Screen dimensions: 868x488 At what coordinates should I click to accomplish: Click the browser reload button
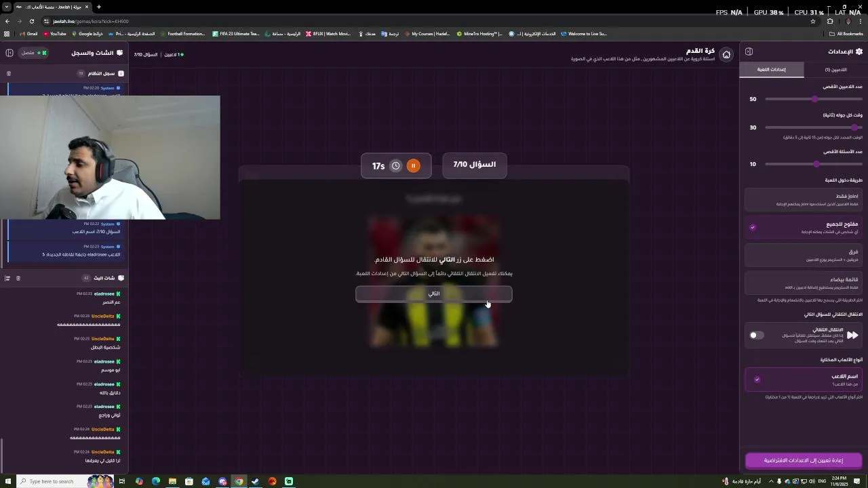(x=31, y=21)
